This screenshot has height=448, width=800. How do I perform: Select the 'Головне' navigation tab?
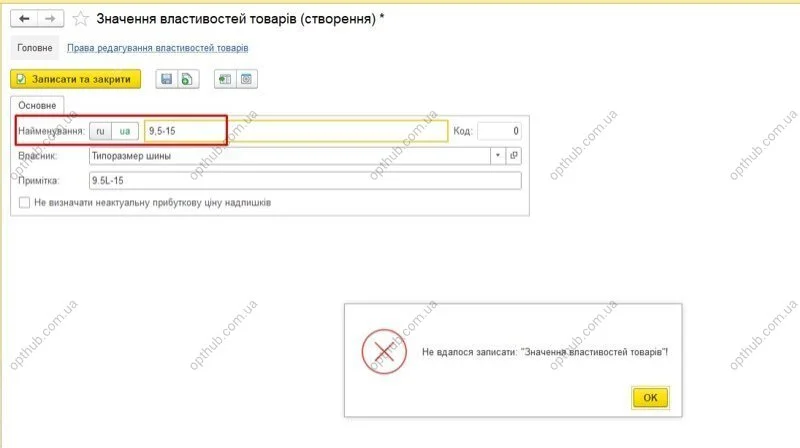tap(35, 48)
